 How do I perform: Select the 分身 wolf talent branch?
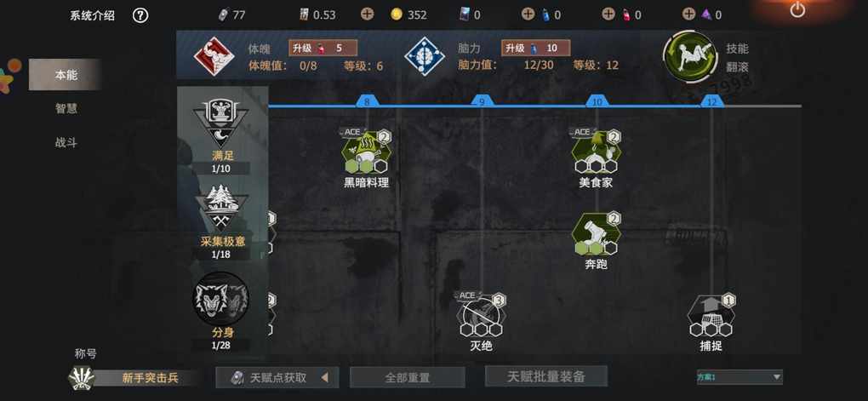click(x=221, y=311)
